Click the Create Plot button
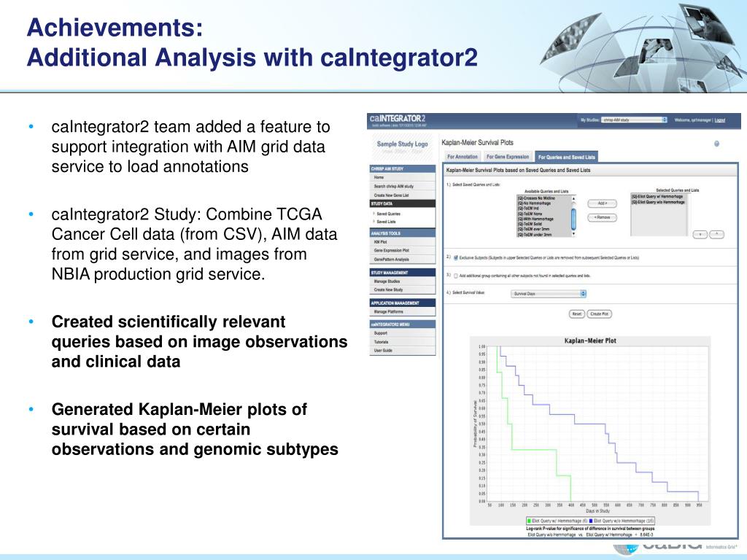The width and height of the screenshot is (747, 560). click(x=600, y=314)
